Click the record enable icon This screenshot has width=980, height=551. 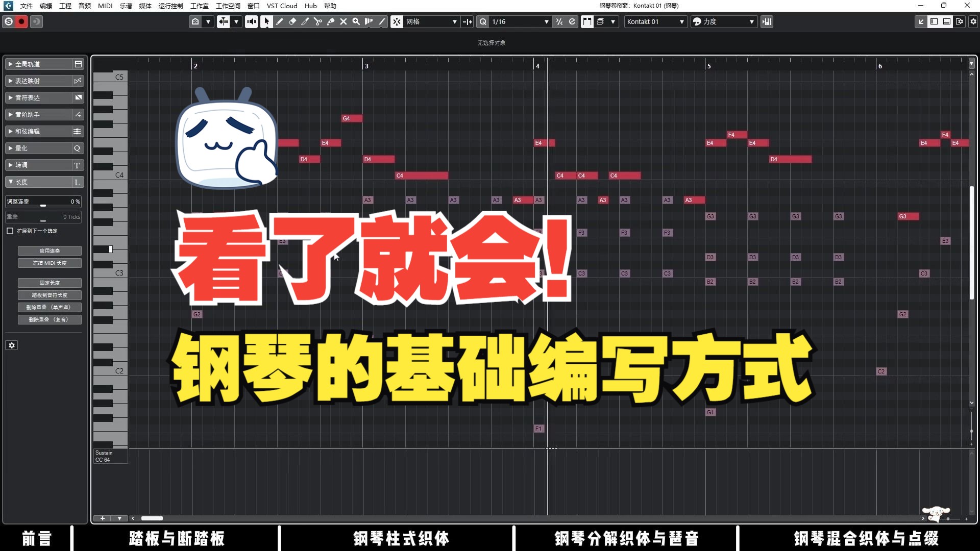coord(21,21)
